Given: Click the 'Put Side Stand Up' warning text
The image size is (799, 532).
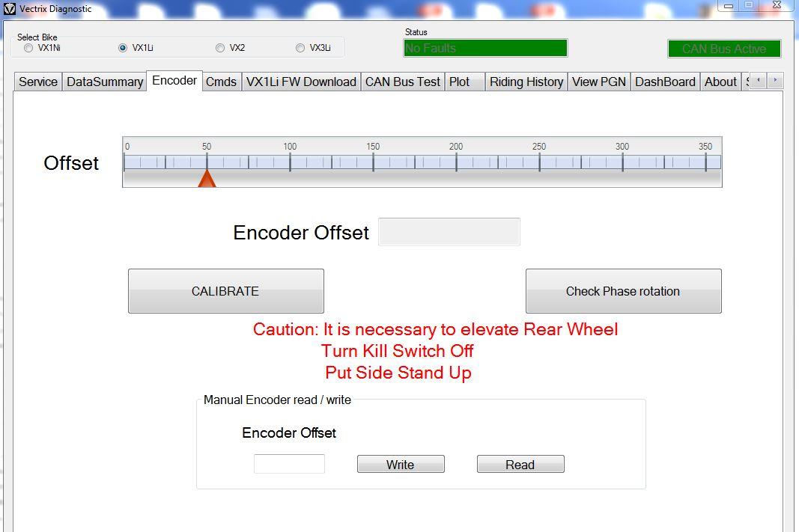Looking at the screenshot, I should 398,373.
